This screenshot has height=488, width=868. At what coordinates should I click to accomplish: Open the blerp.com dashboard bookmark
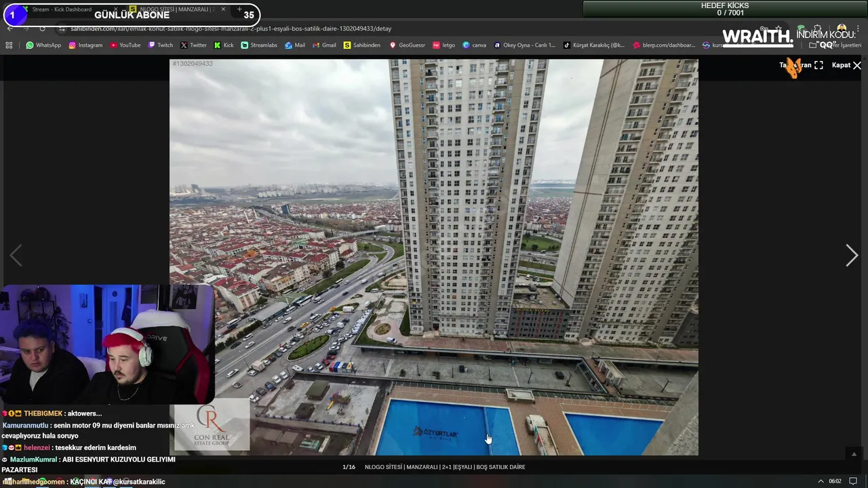[x=664, y=45]
